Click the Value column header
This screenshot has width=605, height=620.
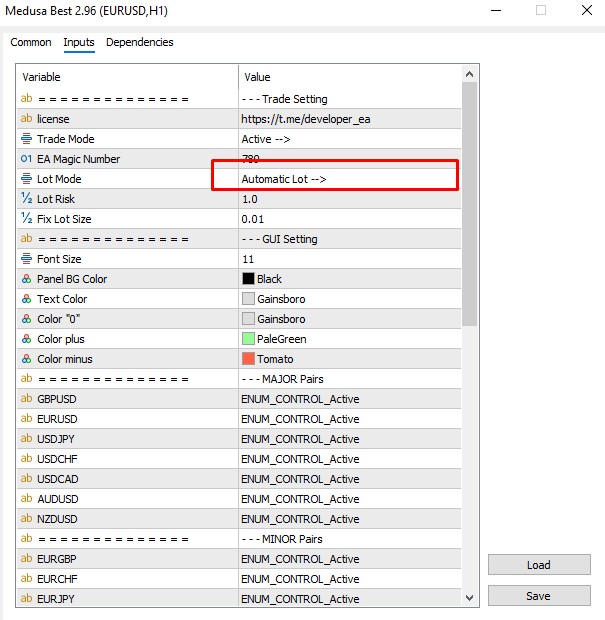350,77
